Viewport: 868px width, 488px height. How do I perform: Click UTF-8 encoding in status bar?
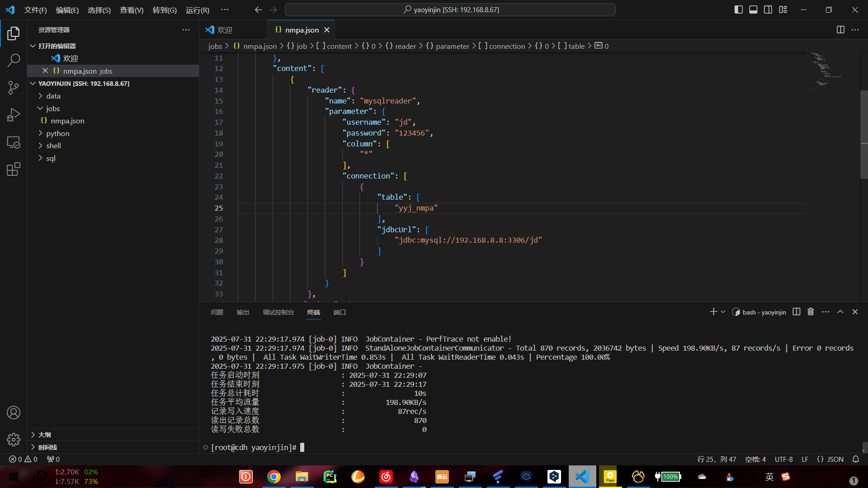point(783,459)
